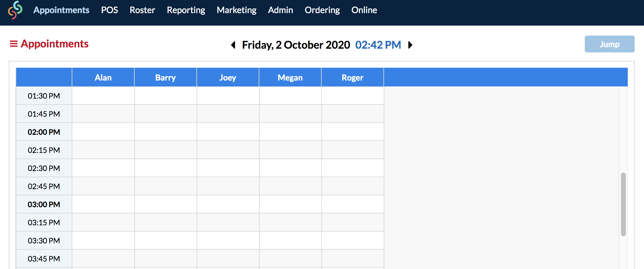Click the 02:42 PM current time
Screen dimensions: 644x269
pyautogui.click(x=378, y=45)
